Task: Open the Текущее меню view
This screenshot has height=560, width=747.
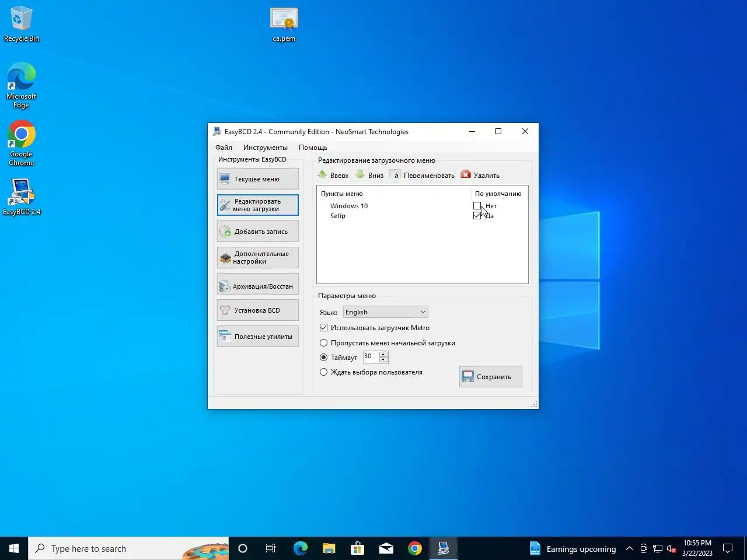Action: click(257, 179)
